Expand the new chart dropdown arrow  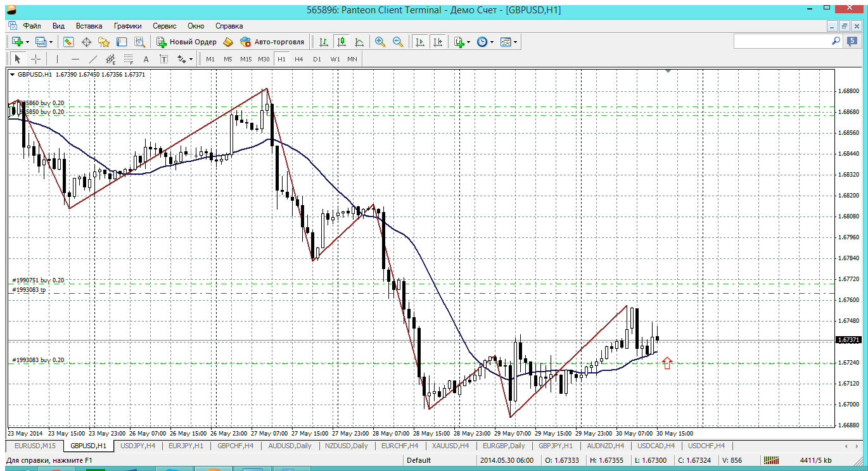pos(27,42)
